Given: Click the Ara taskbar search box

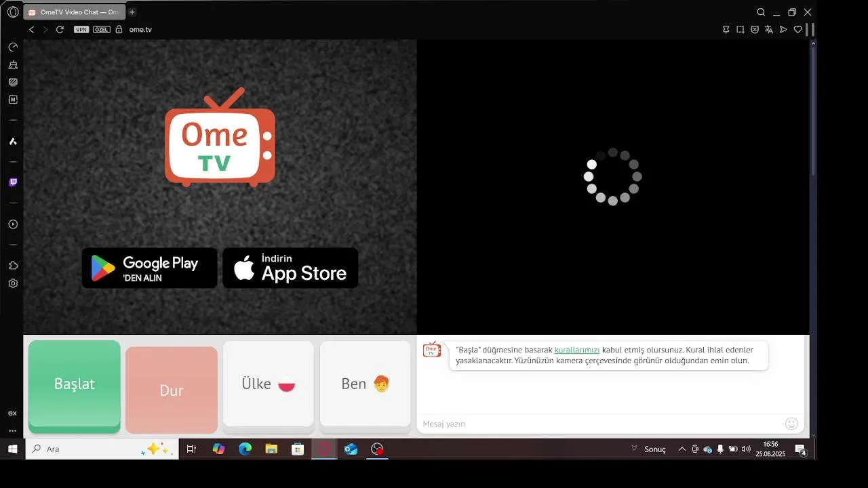Looking at the screenshot, I should [102, 449].
